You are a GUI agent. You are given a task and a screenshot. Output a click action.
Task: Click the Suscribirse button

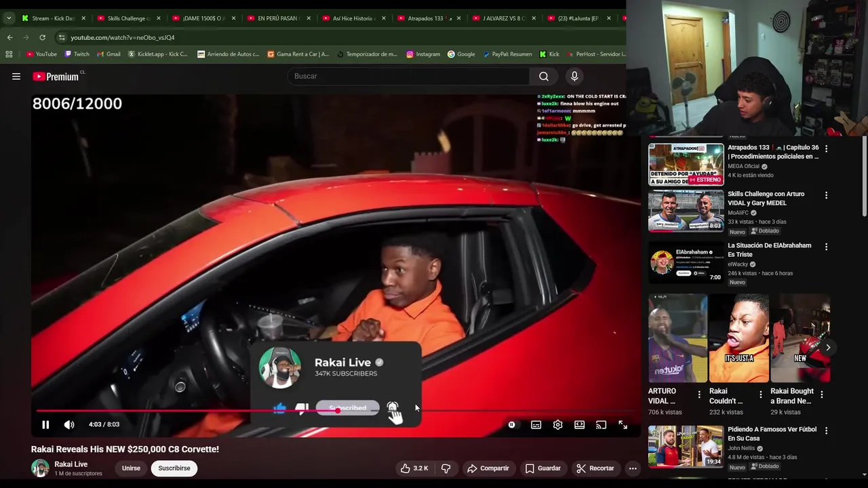pos(174,468)
